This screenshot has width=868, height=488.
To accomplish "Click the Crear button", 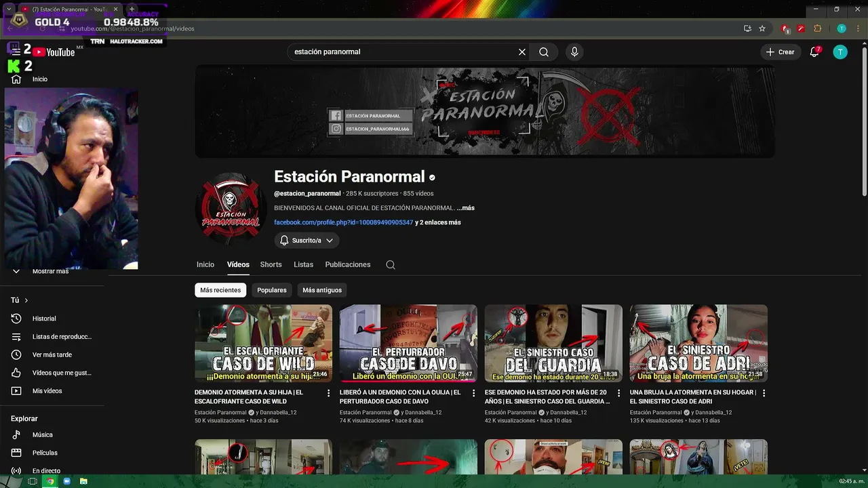I will (780, 52).
